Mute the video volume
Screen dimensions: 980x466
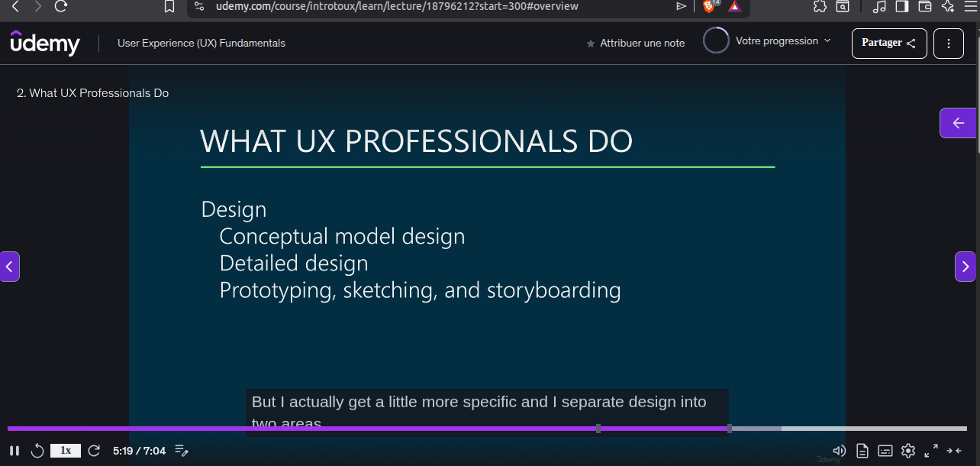pyautogui.click(x=839, y=451)
